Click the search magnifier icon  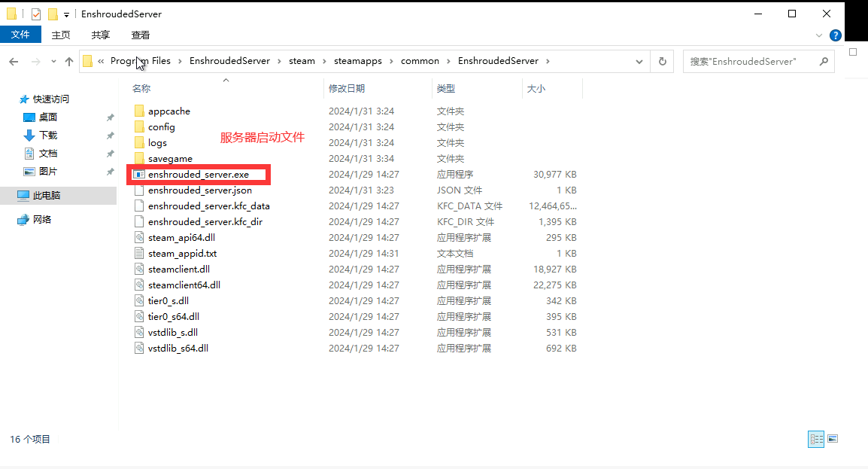(824, 62)
